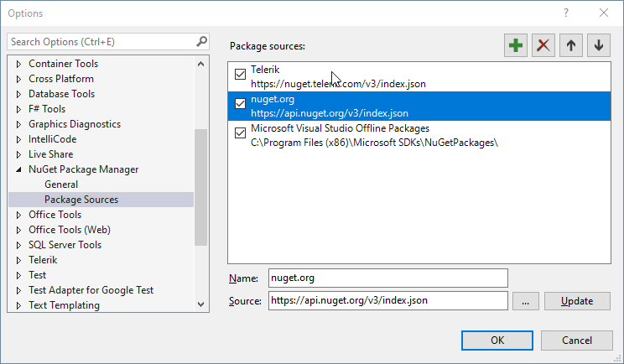Uncheck the Telerik package source checkbox
Image resolution: width=624 pixels, height=364 pixels.
240,74
